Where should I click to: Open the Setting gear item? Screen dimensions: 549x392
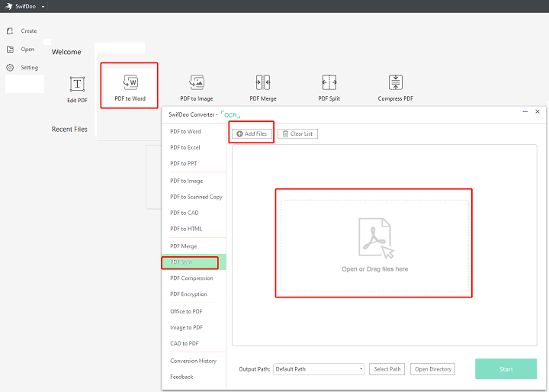22,67
